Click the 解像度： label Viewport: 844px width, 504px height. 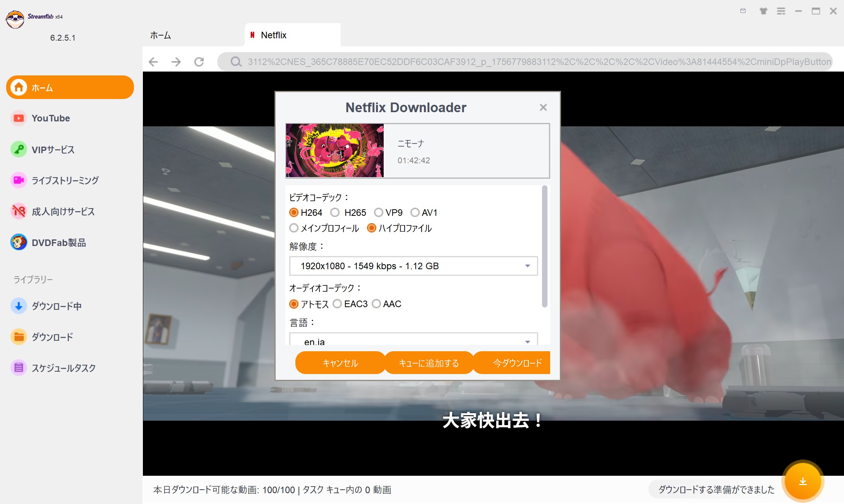coord(307,246)
